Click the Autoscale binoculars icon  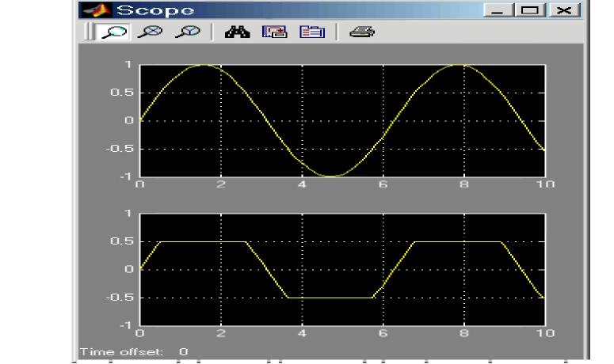pyautogui.click(x=238, y=32)
